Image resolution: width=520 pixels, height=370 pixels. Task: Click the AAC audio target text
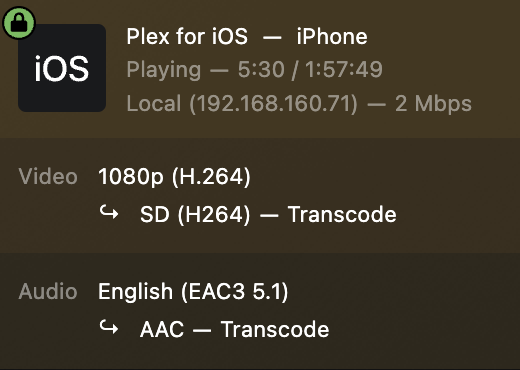point(162,329)
